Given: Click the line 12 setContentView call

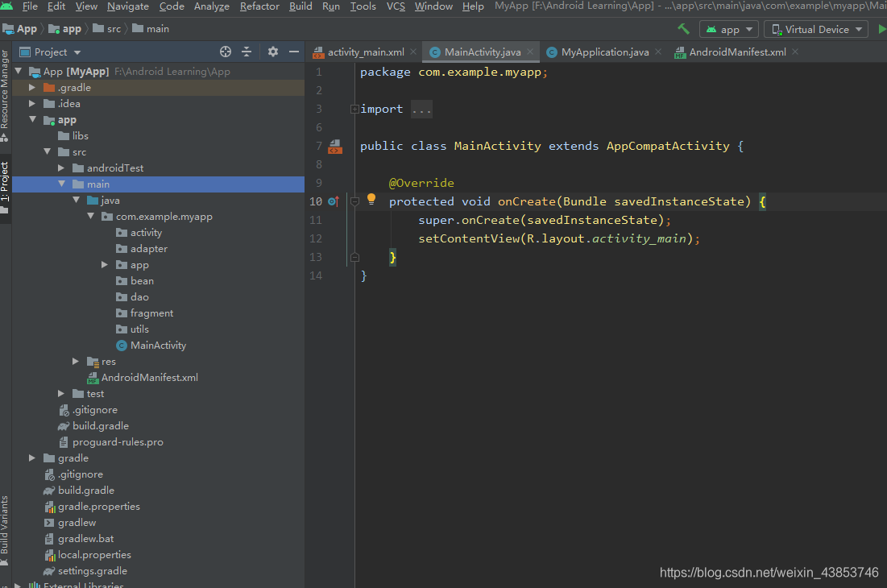Looking at the screenshot, I should (x=559, y=238).
